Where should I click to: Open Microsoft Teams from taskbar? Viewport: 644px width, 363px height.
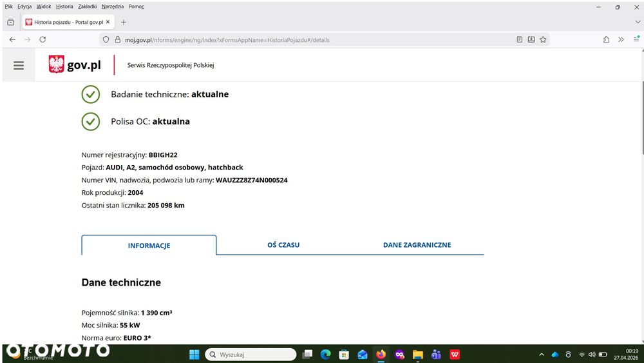(x=436, y=355)
